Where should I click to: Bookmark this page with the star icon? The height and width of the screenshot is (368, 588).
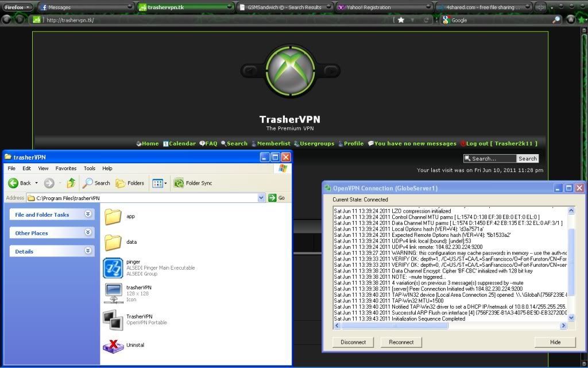pyautogui.click(x=401, y=20)
